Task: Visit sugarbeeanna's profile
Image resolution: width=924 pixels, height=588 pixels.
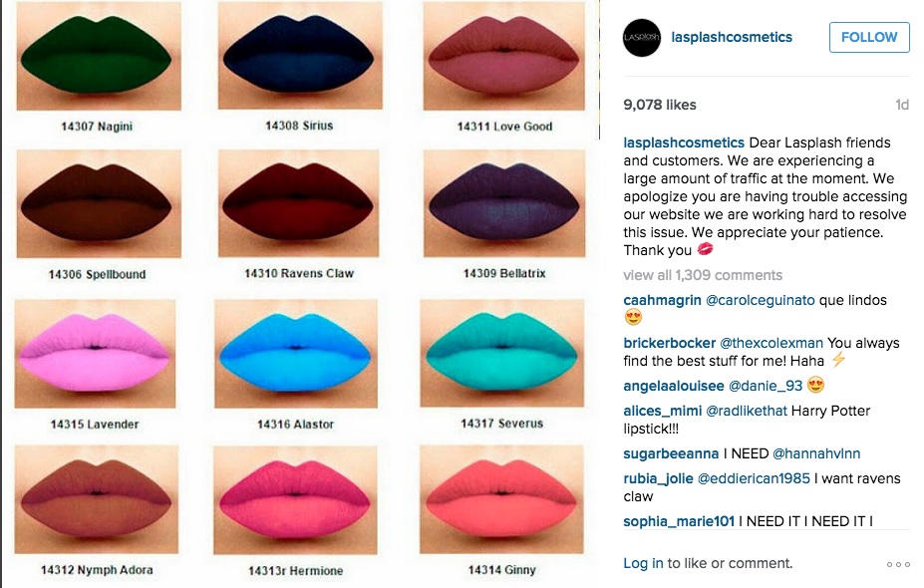Action: (671, 453)
